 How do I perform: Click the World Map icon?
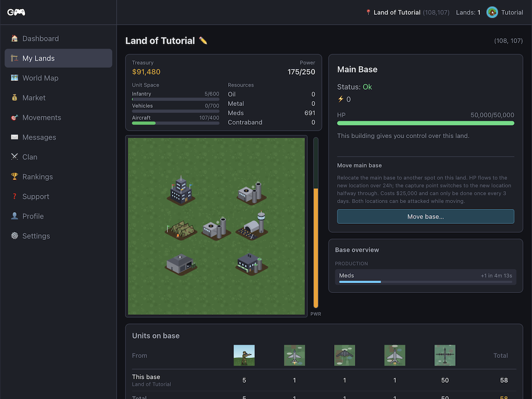pos(14,78)
